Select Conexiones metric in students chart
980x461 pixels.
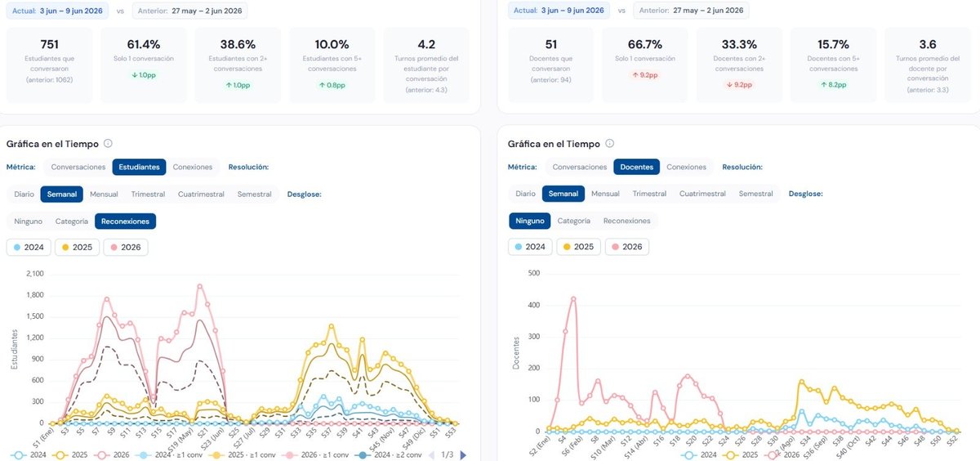click(193, 167)
